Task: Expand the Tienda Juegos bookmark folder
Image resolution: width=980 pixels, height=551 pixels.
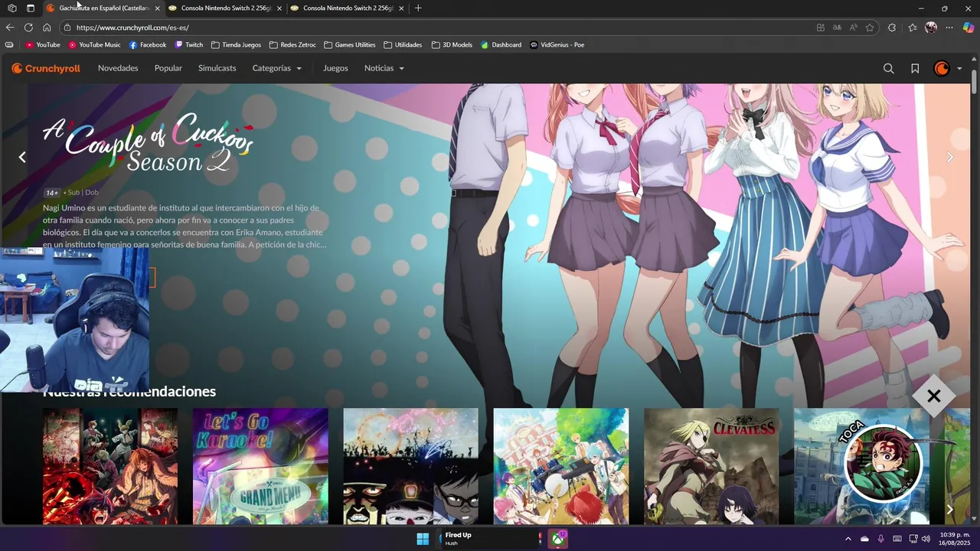Action: click(x=236, y=44)
